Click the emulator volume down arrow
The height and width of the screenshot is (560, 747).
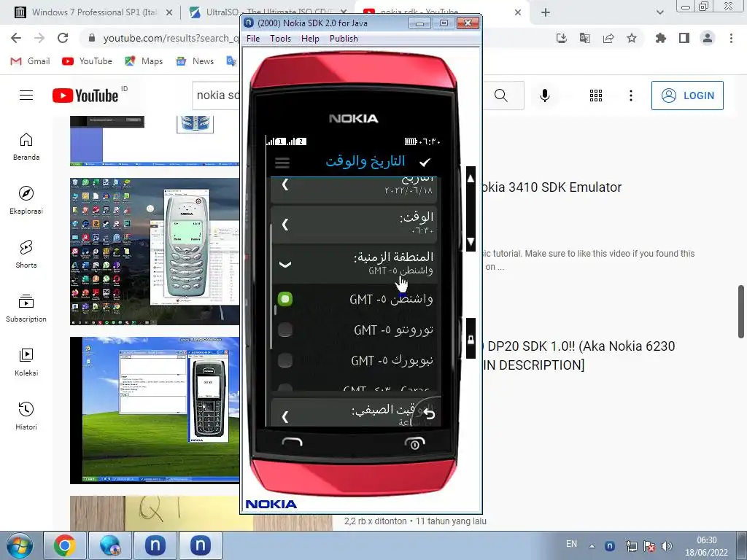471,241
